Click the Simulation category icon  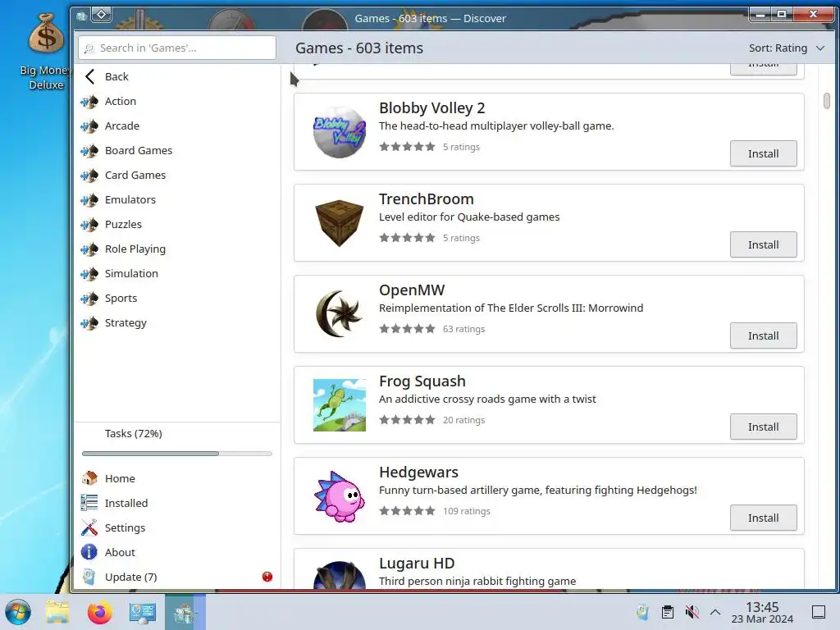tap(89, 274)
